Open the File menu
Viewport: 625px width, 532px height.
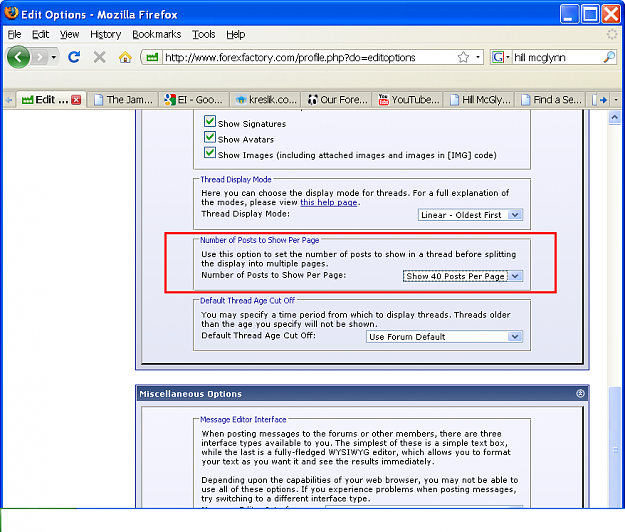pyautogui.click(x=14, y=35)
